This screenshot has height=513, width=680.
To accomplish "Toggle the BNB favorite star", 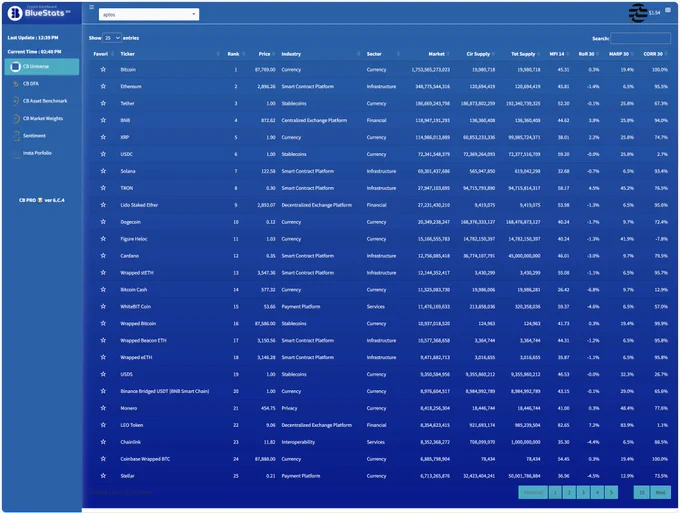I will click(103, 120).
